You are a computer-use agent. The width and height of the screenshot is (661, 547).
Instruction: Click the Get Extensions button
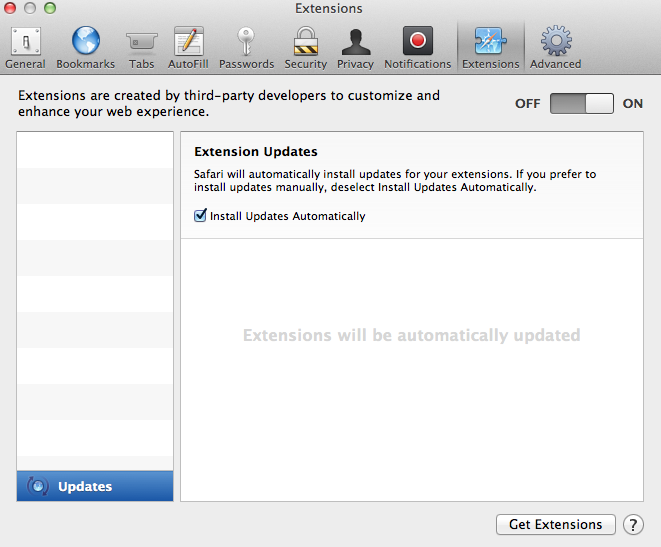tap(556, 524)
